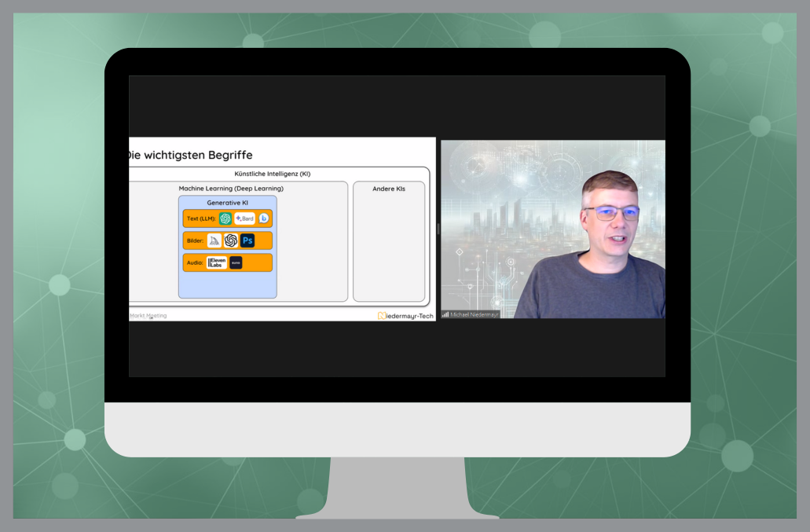Click the blue Bing chat icon
This screenshot has width=810, height=532.
(263, 218)
